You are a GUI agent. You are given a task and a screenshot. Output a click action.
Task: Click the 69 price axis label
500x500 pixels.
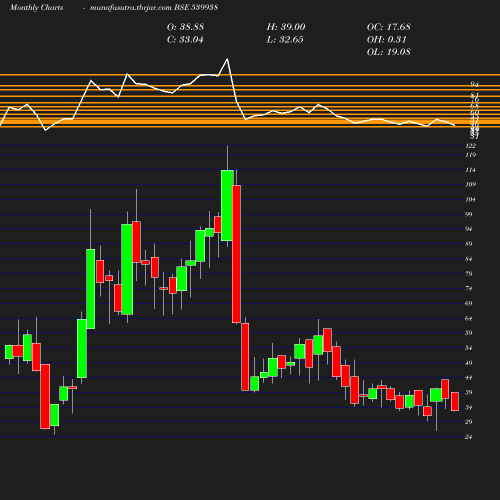point(469,303)
